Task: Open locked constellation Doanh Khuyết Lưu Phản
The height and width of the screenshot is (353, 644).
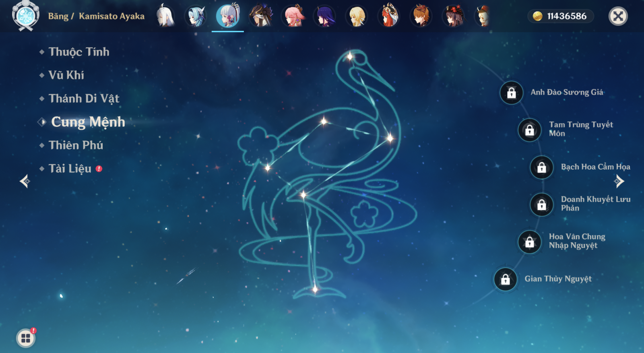Action: pos(542,204)
